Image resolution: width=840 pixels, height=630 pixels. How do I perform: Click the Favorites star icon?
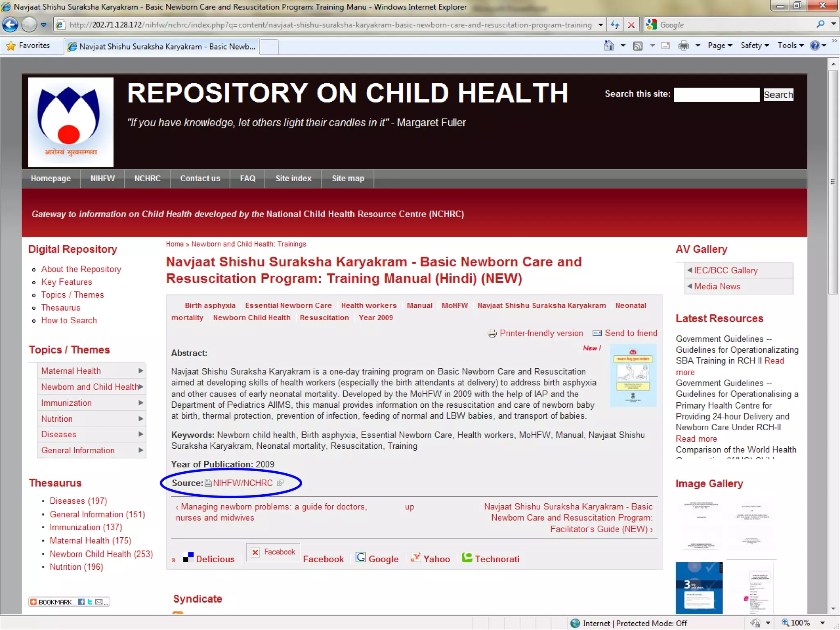(x=11, y=46)
